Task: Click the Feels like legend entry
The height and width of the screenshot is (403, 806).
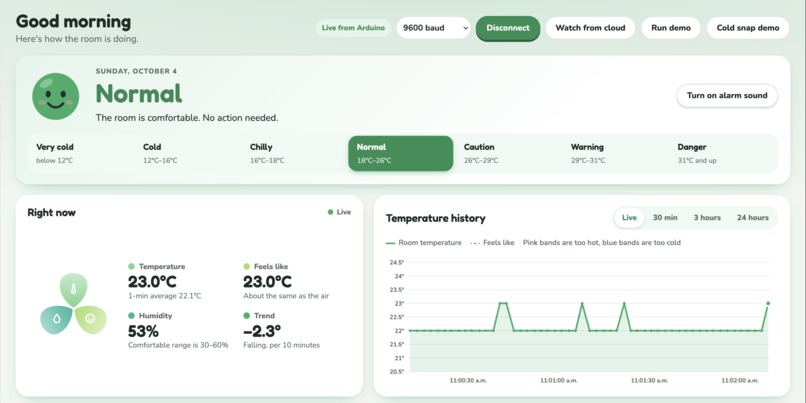Action: [492, 243]
